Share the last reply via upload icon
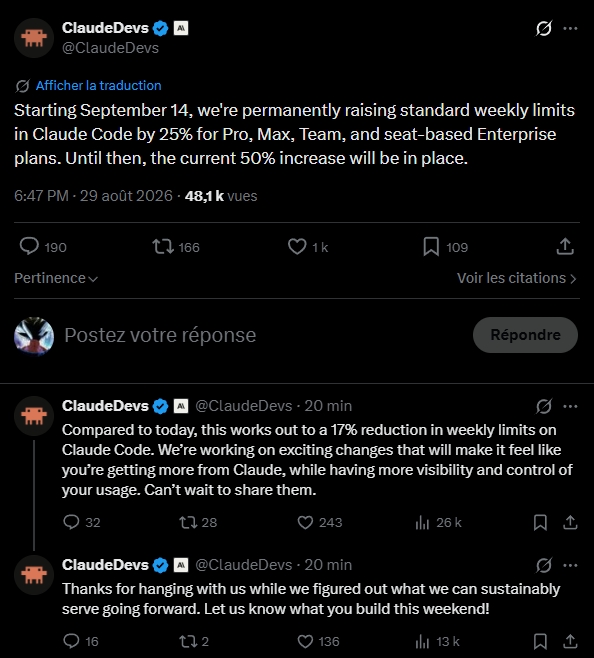This screenshot has height=658, width=594. (x=570, y=641)
